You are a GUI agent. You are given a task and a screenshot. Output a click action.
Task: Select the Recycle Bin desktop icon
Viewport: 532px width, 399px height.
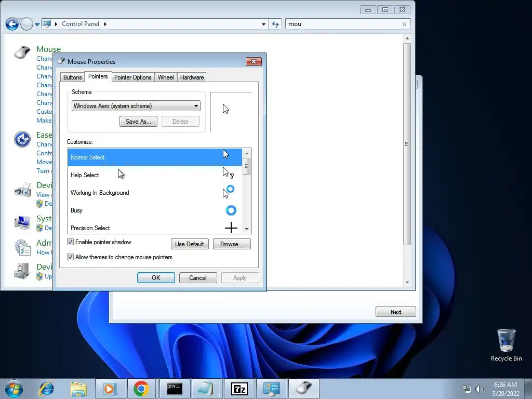point(506,345)
